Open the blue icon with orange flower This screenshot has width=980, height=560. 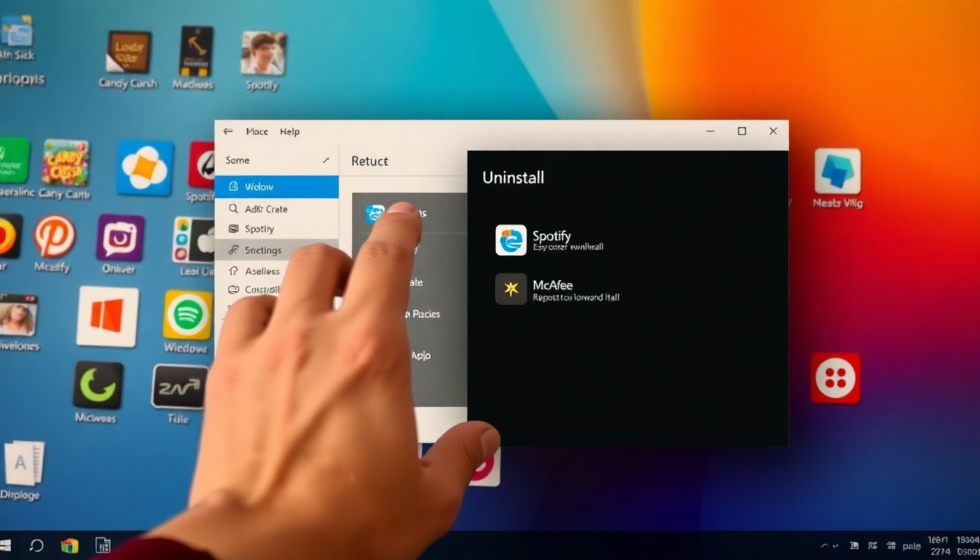[144, 168]
